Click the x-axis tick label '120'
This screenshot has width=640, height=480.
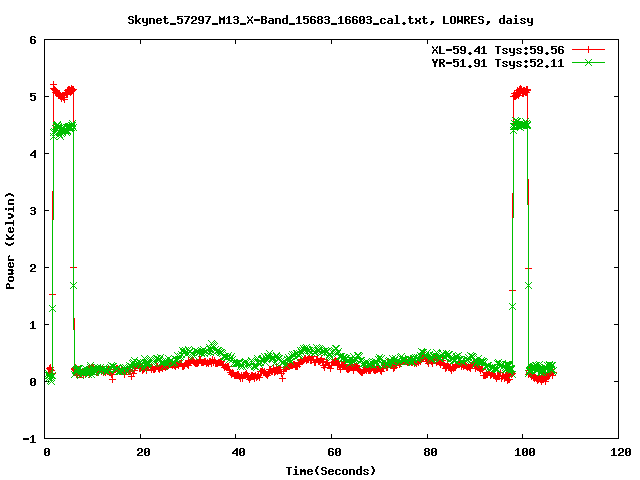pos(621,452)
